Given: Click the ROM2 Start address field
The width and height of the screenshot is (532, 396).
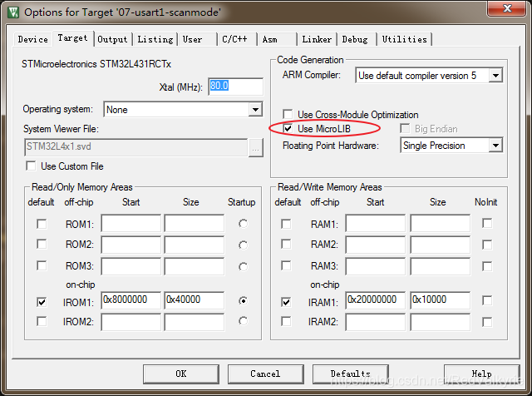Looking at the screenshot, I should 131,245.
